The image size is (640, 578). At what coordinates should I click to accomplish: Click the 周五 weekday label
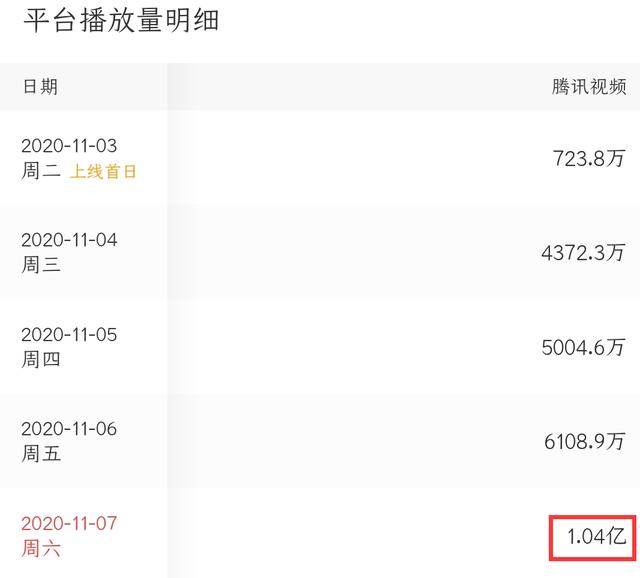click(41, 454)
